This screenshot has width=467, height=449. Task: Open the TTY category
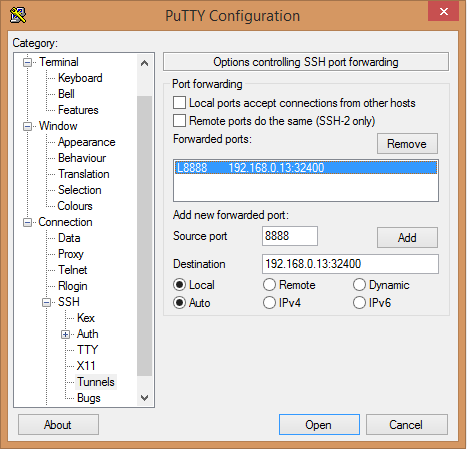pos(88,350)
